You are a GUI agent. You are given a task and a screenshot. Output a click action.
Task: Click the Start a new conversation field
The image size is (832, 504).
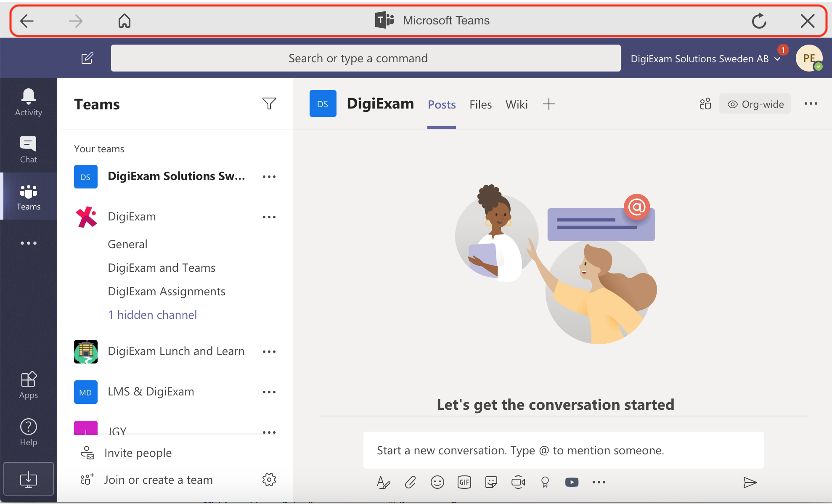click(x=564, y=450)
